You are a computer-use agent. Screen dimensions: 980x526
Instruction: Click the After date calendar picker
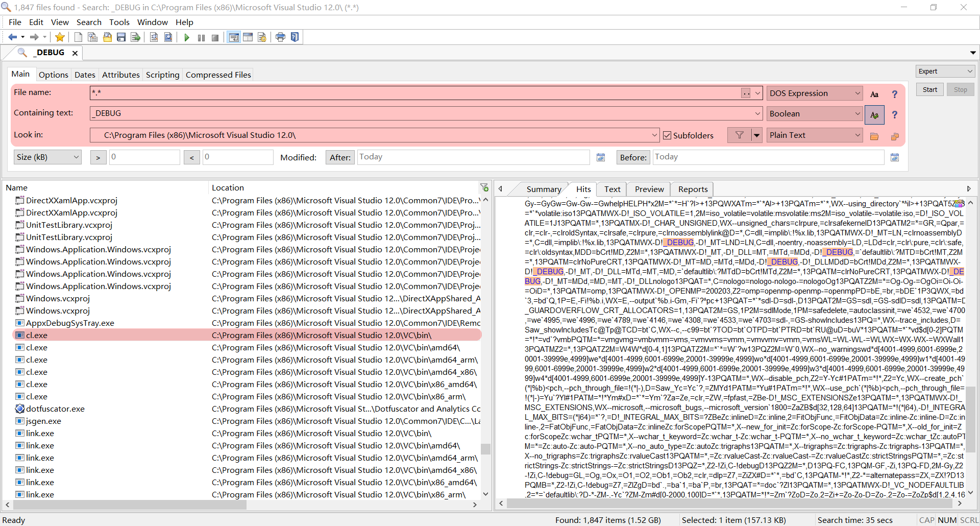[600, 157]
